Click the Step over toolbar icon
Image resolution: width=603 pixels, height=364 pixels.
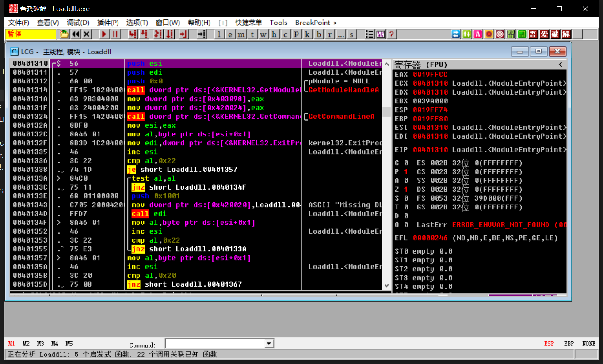click(x=144, y=34)
